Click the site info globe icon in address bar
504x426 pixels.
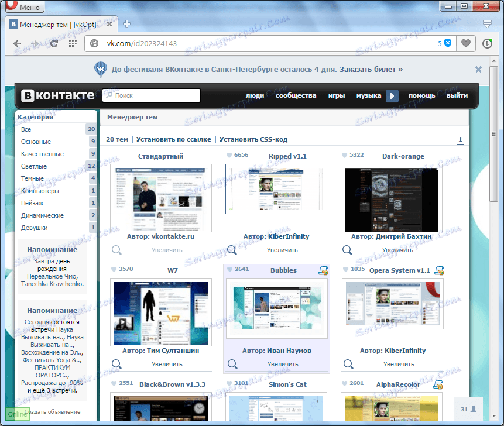click(x=94, y=43)
